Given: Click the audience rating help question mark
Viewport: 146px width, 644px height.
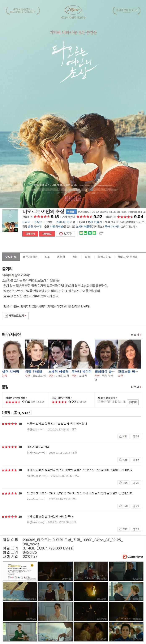Looking at the screenshot, I should click(x=31, y=217).
